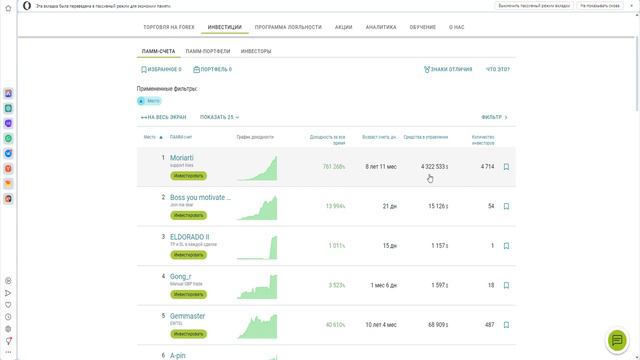Viewport: 640px width, 360px height.
Task: Open 'Знаки отличия' link
Action: (448, 69)
